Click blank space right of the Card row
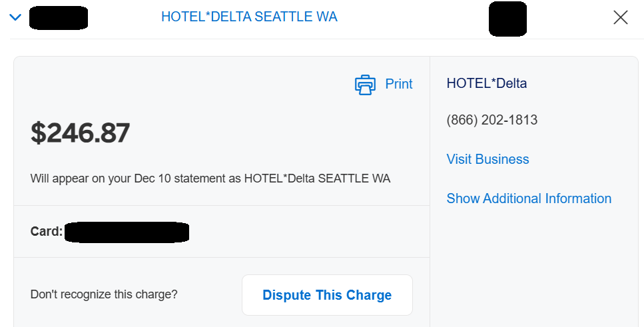This screenshot has width=644, height=327. pos(306,232)
